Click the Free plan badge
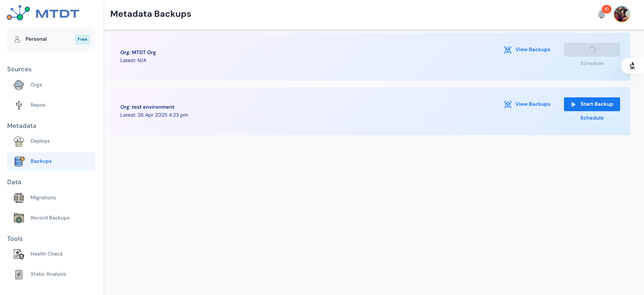The height and width of the screenshot is (295, 644). [x=82, y=39]
